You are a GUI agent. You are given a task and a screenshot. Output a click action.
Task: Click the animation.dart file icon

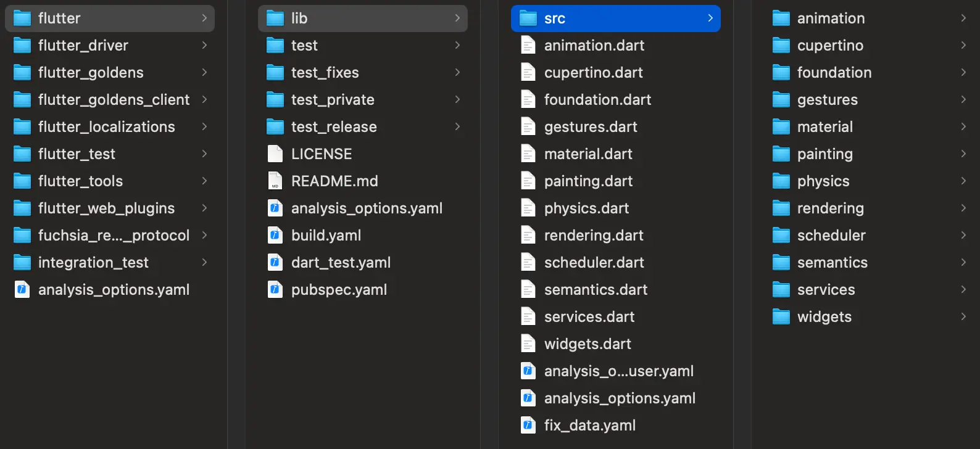(528, 46)
